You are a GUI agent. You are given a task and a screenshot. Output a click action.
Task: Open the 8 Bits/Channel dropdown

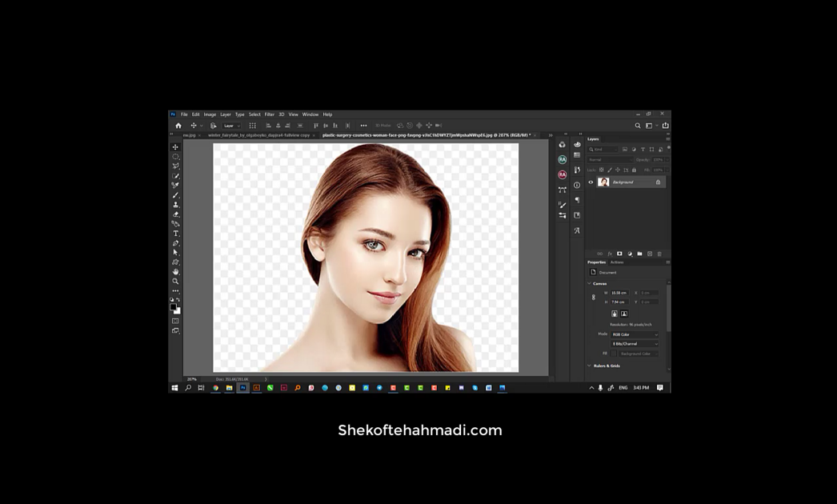[x=635, y=344]
